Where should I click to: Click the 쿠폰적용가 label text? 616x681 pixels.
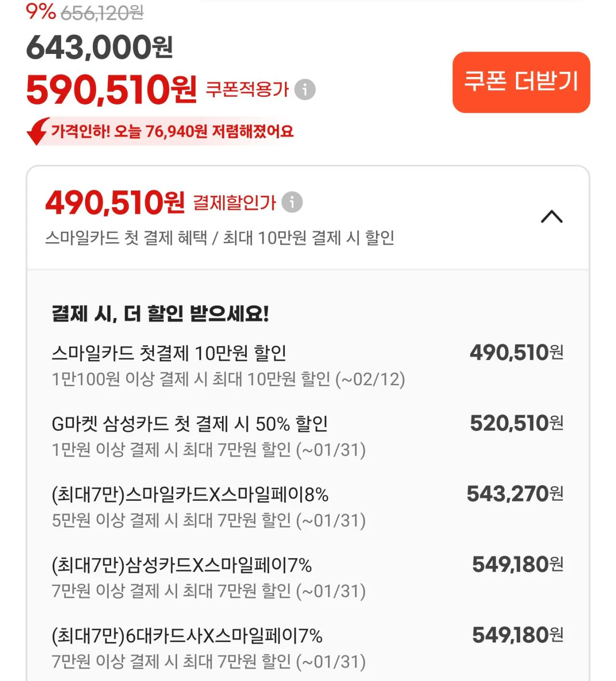pyautogui.click(x=247, y=90)
